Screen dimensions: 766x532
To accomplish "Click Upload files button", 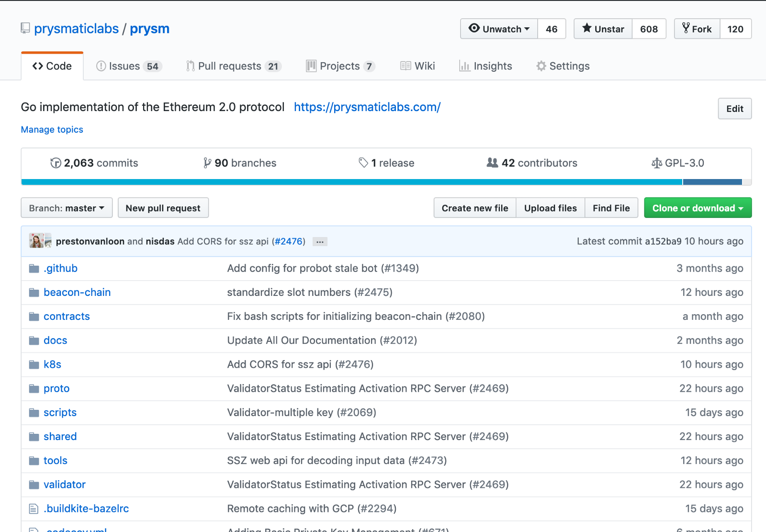I will point(551,208).
